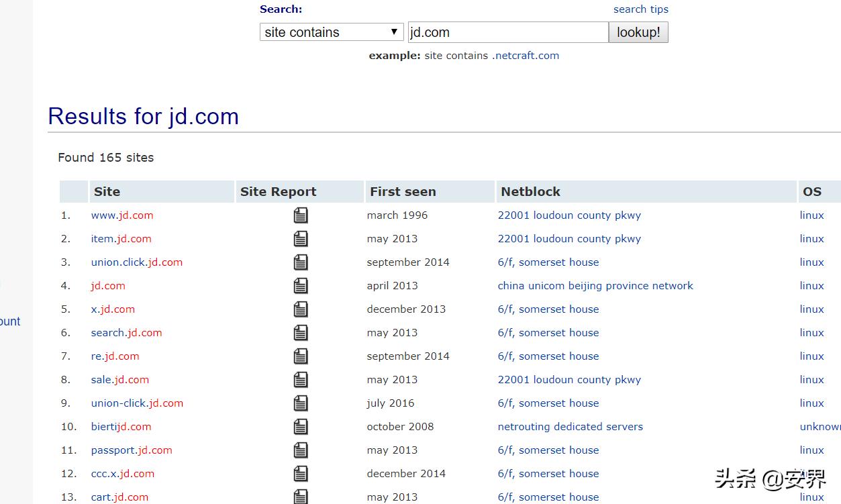Open site report for sale.jd.com
Screen dimensions: 841x504
(x=301, y=380)
